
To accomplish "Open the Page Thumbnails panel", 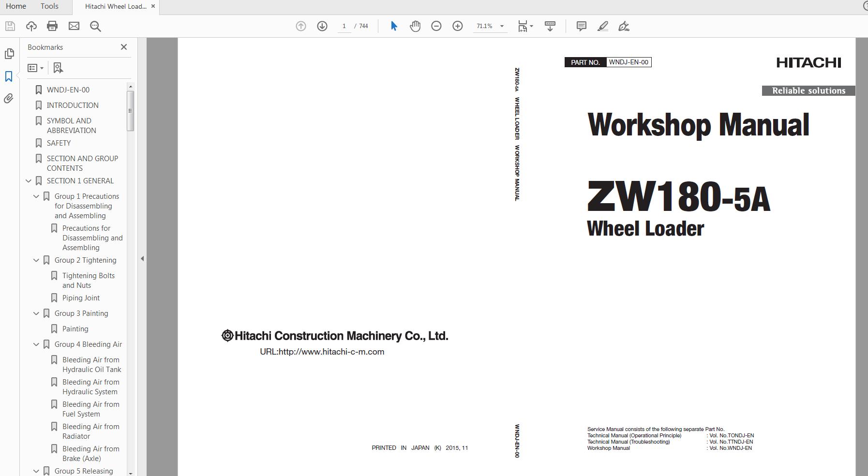I will click(x=9, y=54).
